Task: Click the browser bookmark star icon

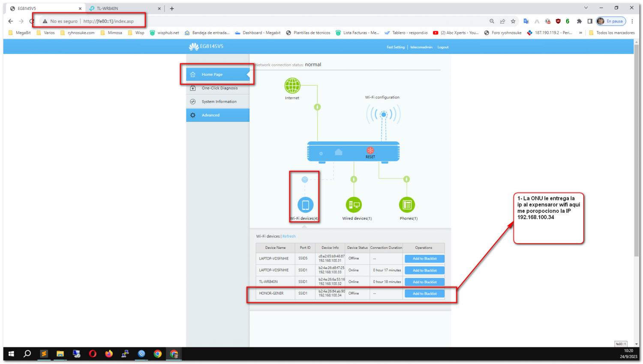Action: pyautogui.click(x=513, y=21)
